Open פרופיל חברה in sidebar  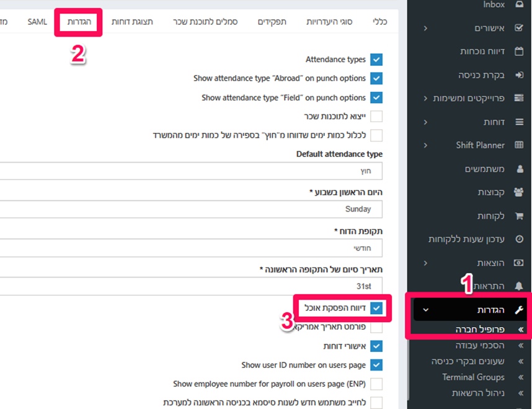[480, 329]
